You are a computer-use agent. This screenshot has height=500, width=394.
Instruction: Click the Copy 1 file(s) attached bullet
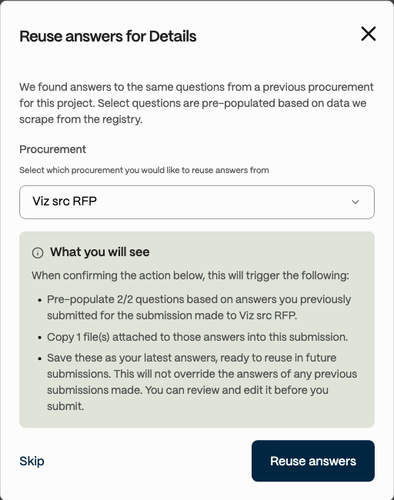tap(197, 337)
